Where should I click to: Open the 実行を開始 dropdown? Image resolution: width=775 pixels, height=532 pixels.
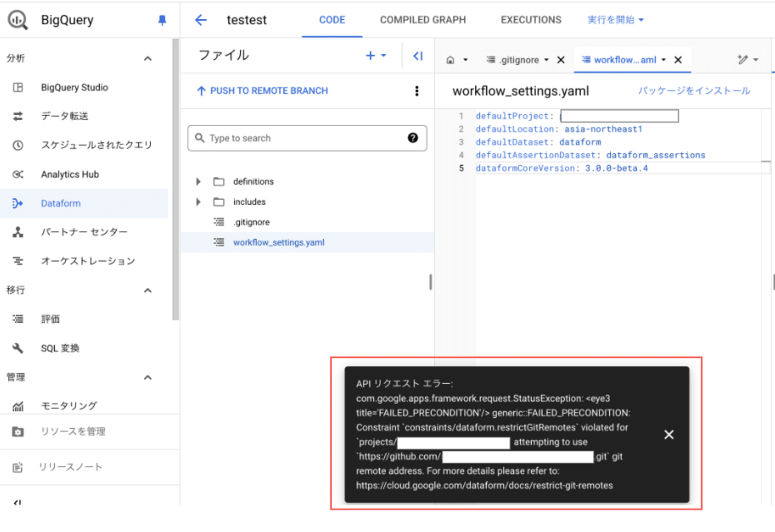point(615,20)
